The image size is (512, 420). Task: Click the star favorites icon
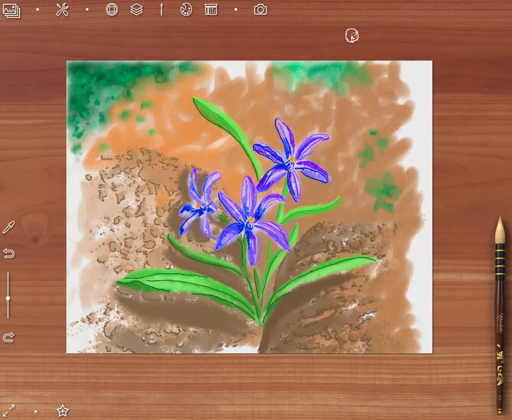[x=63, y=411]
